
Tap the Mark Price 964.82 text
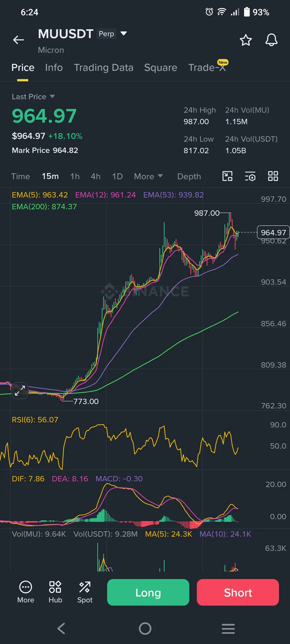coord(45,150)
